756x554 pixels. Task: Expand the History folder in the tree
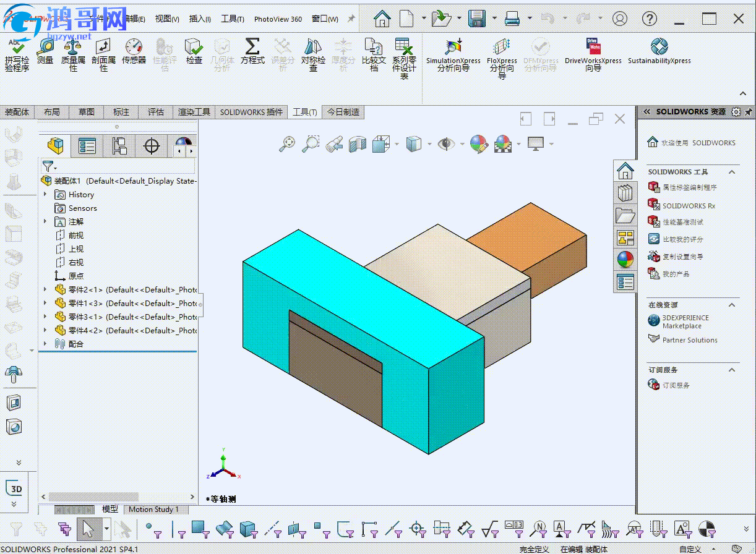[x=45, y=194]
